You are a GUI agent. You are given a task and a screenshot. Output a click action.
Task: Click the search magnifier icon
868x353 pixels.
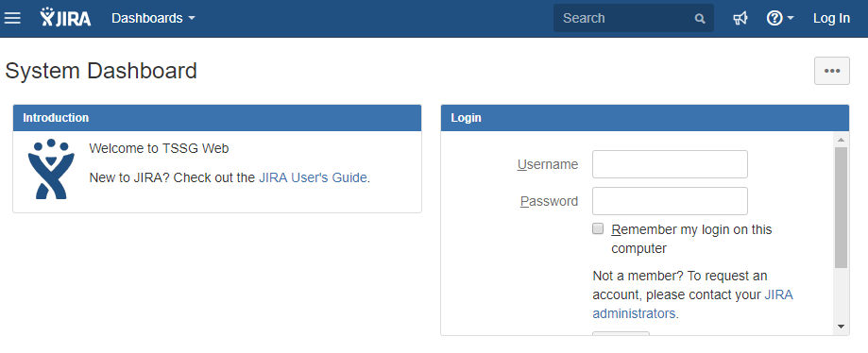pos(700,19)
